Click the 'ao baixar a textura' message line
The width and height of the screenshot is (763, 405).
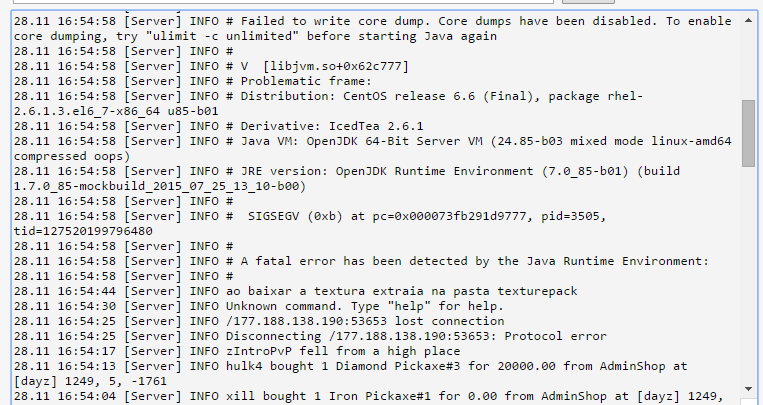[x=295, y=292]
